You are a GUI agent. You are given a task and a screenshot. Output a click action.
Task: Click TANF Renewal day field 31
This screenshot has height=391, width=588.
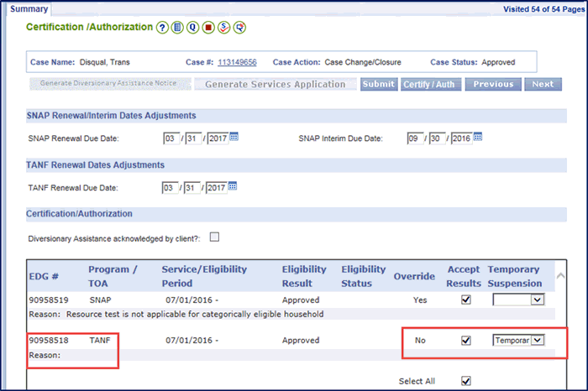pos(192,188)
